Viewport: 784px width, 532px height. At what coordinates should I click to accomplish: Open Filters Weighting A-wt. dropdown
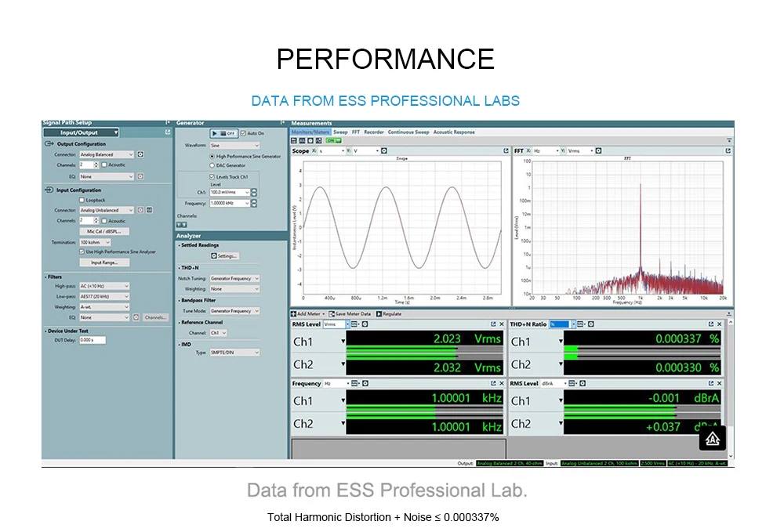104,307
